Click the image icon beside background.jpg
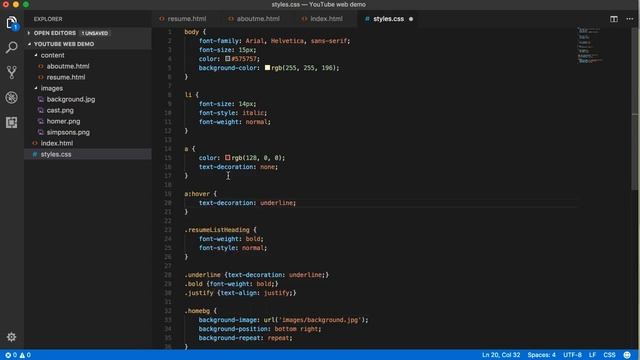This screenshot has width=640, height=360. click(x=40, y=99)
